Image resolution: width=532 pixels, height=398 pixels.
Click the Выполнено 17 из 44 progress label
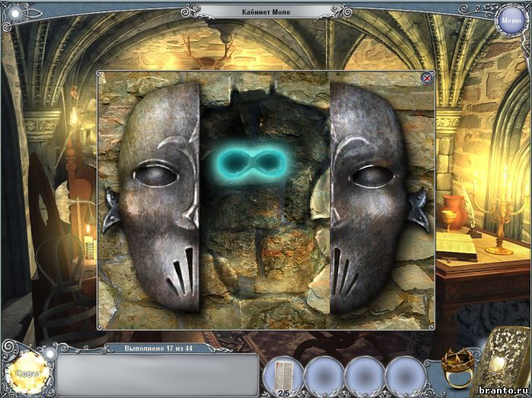(x=158, y=348)
